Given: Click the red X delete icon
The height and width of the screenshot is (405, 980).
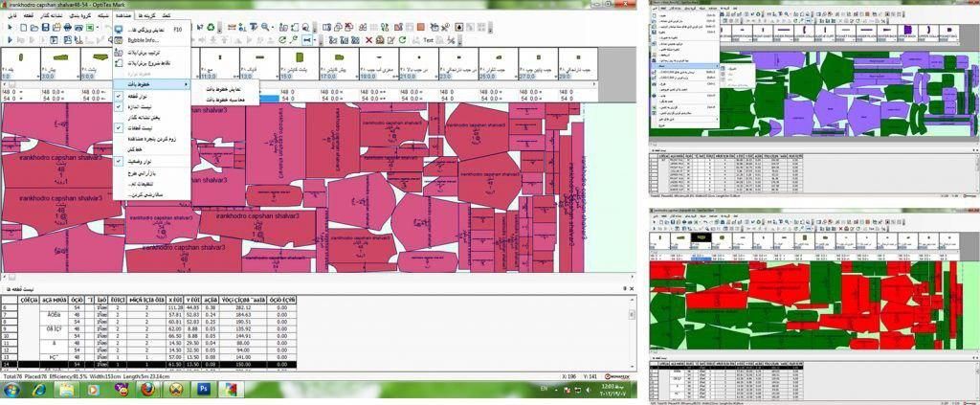Looking at the screenshot, I should click(368, 40).
